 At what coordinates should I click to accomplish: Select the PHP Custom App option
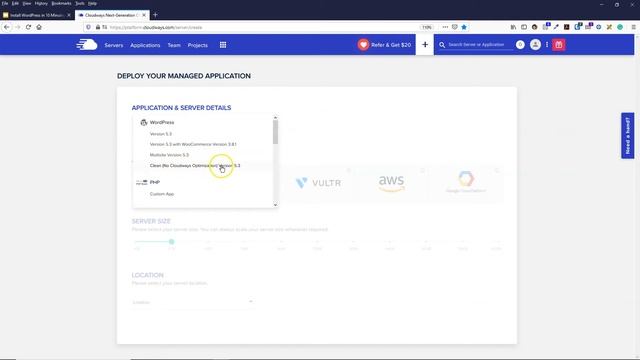click(162, 194)
